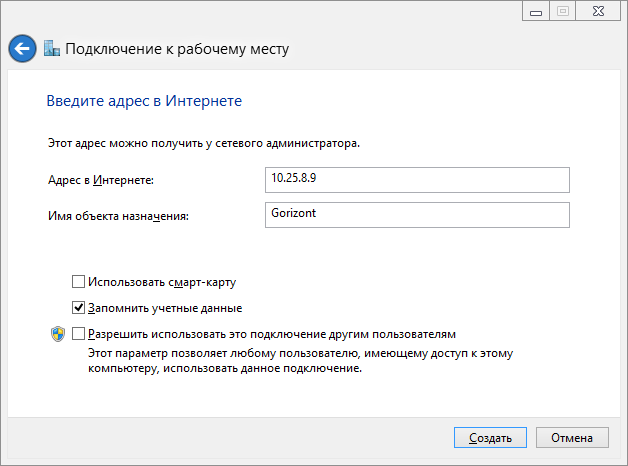
Task: Click the destination name field with Gorizont
Action: point(416,215)
